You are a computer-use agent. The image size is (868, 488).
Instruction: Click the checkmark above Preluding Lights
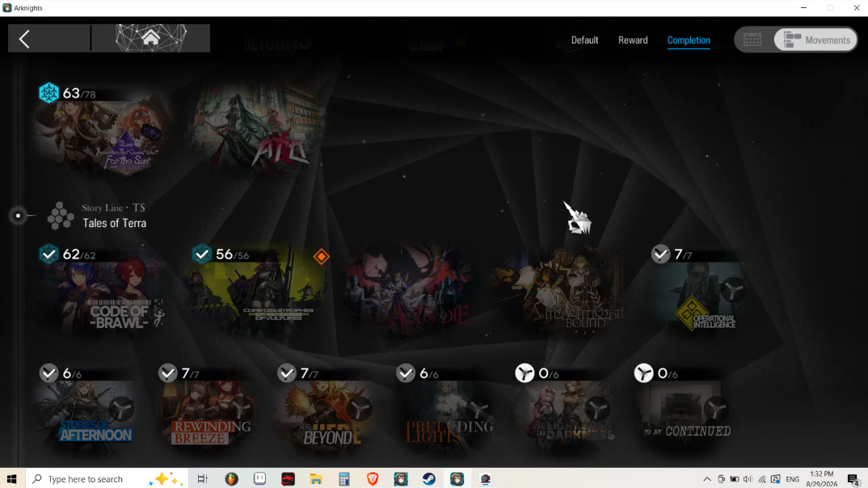(x=406, y=373)
